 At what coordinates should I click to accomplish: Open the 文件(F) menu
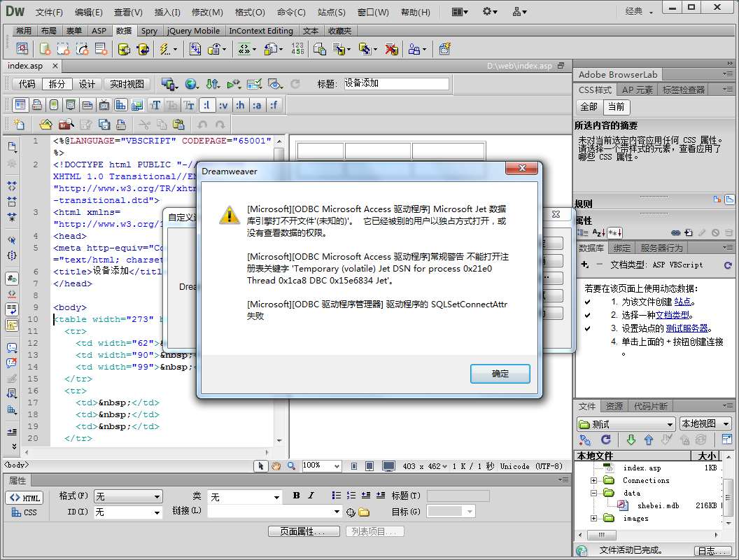coord(49,13)
